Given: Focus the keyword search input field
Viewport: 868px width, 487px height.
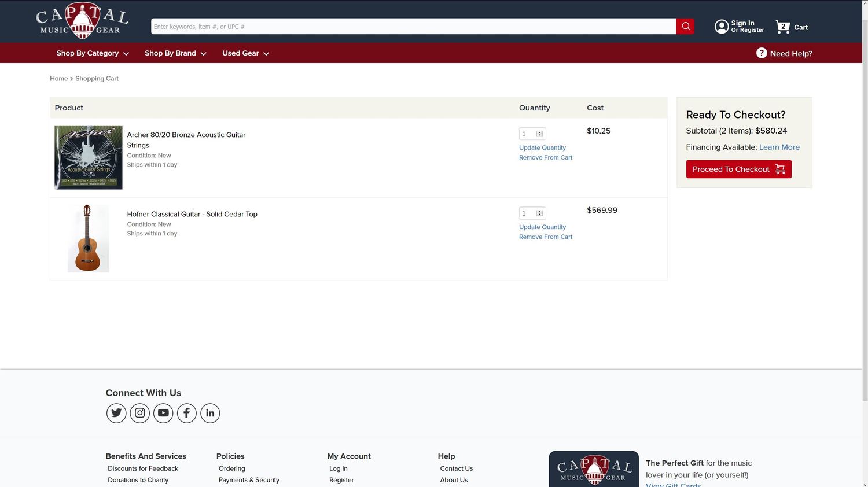Looking at the screenshot, I should 413,27.
